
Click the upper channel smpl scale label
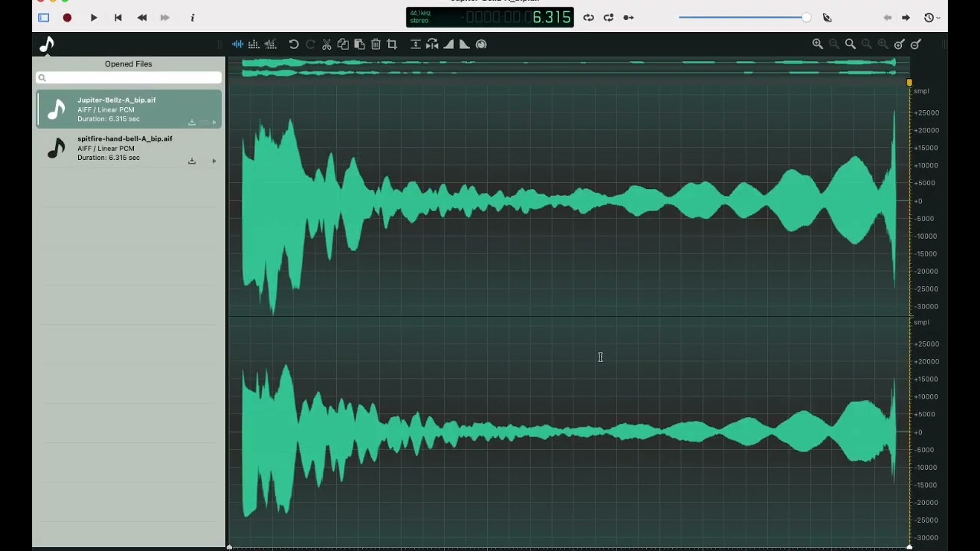point(921,91)
